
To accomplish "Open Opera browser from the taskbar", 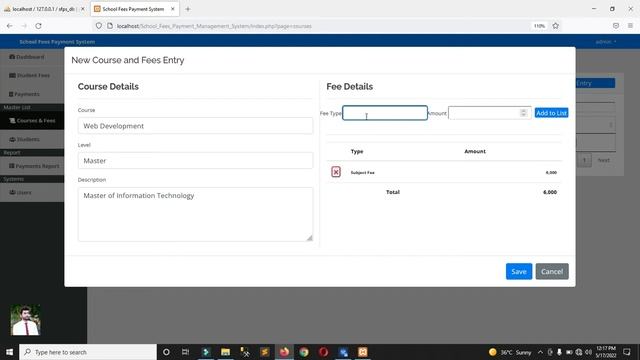I will [x=323, y=352].
